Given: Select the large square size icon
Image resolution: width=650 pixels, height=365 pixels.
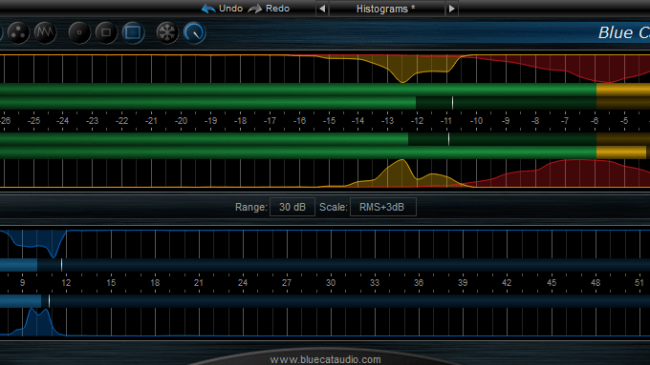Looking at the screenshot, I should coord(133,32).
